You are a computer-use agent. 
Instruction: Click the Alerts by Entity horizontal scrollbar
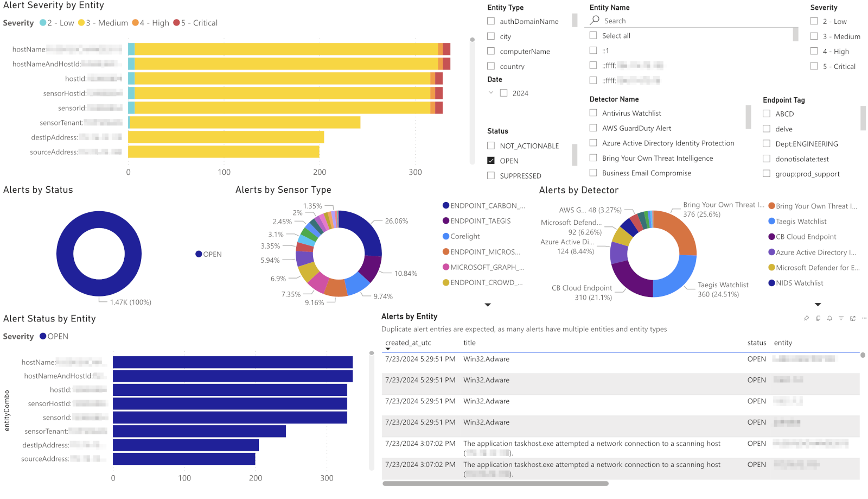[x=495, y=483]
